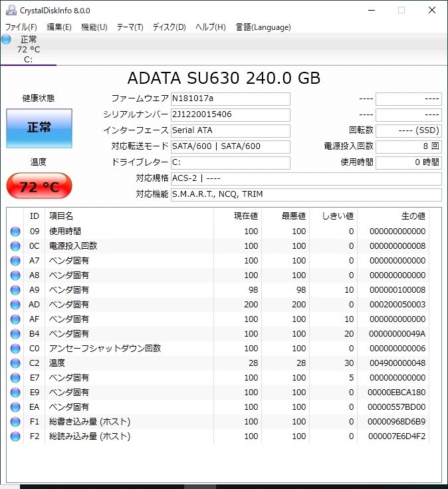Screen dimensions: 448x489
Task: Click status orb for row E7
Action: [15, 378]
